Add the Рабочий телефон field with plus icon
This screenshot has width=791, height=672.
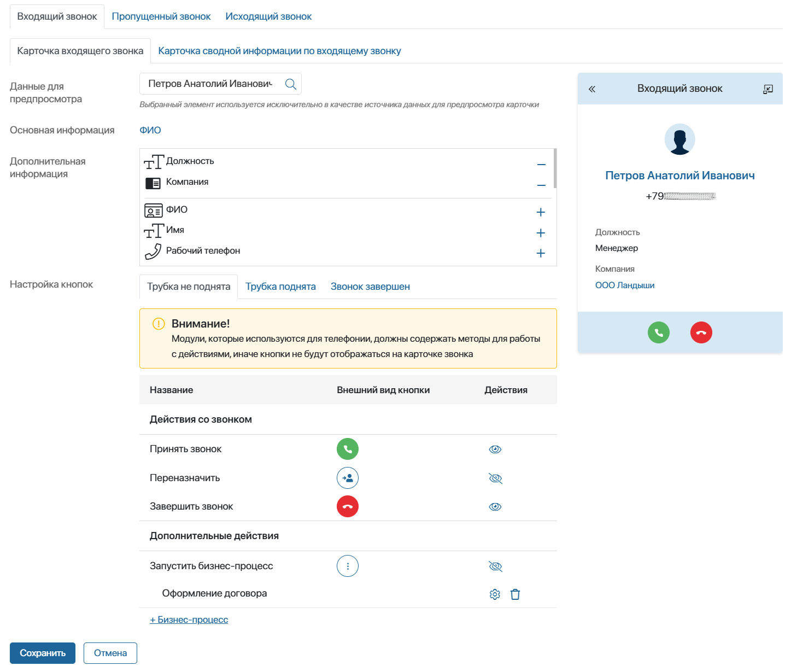coord(541,253)
